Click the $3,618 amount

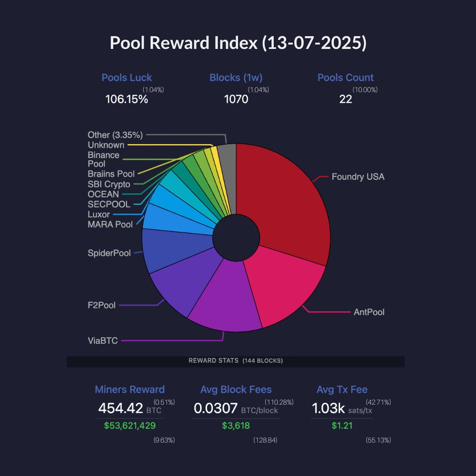[236, 426]
